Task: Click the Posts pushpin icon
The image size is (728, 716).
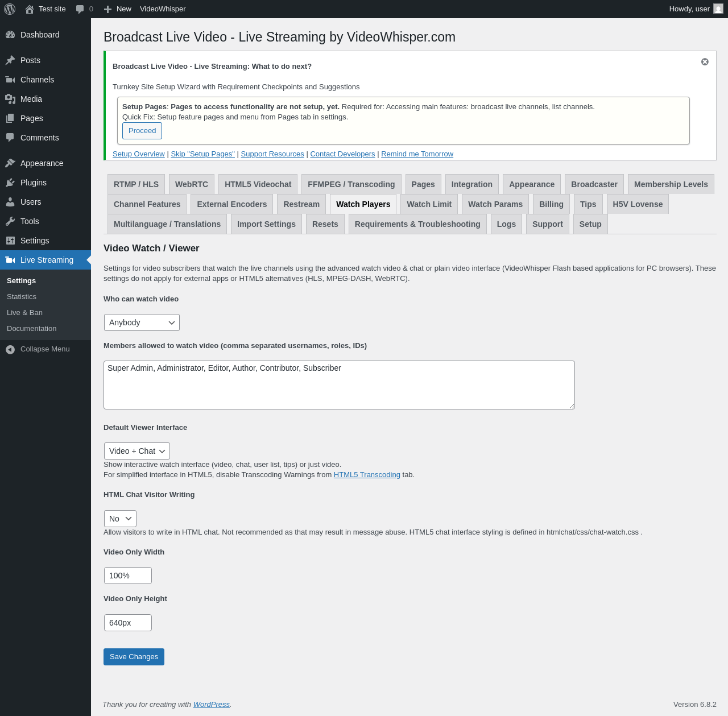Action: pyautogui.click(x=10, y=60)
